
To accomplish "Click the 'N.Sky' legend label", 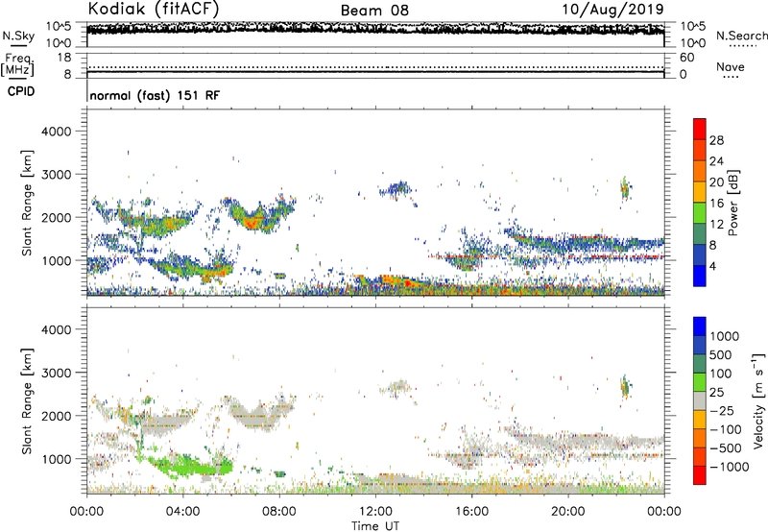I will point(18,36).
